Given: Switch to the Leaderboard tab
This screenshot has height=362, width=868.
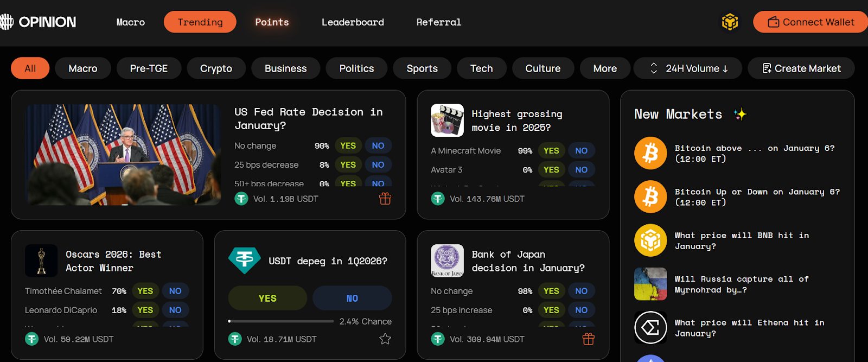Looking at the screenshot, I should [353, 22].
